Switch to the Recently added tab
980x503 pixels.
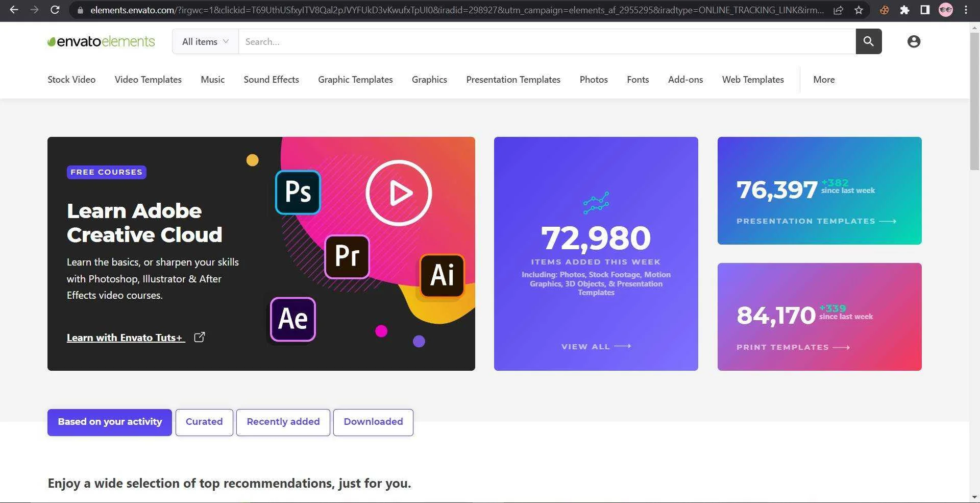click(283, 422)
